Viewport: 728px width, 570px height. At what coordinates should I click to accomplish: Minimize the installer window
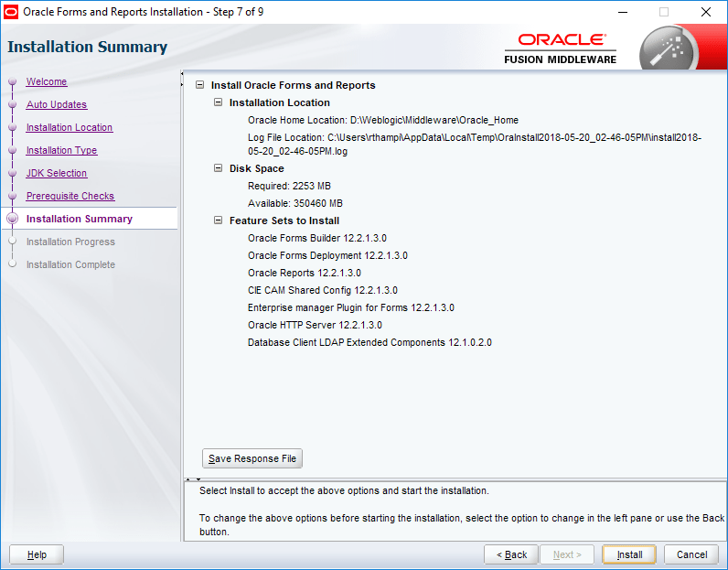point(623,12)
